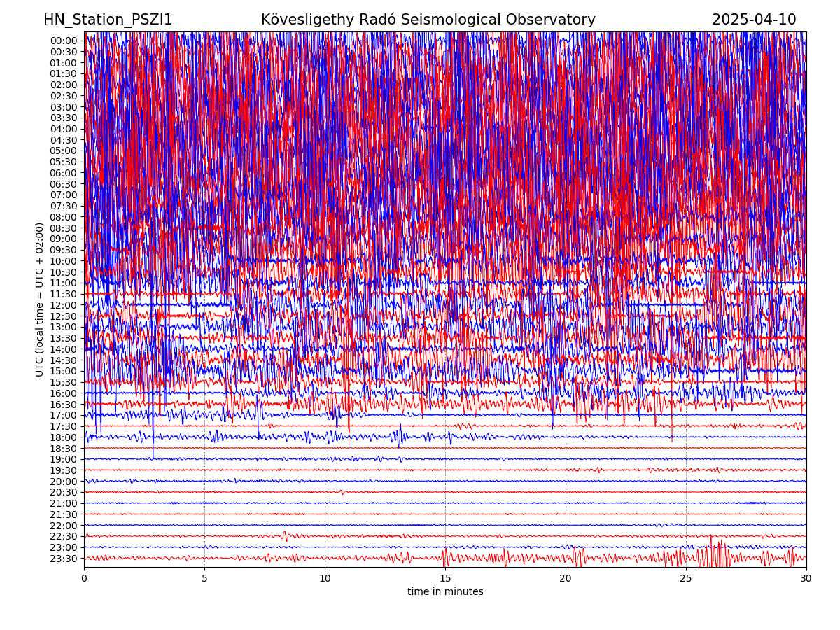Select the 2025-04-10 date label
The image size is (840, 630).
pyautogui.click(x=754, y=20)
